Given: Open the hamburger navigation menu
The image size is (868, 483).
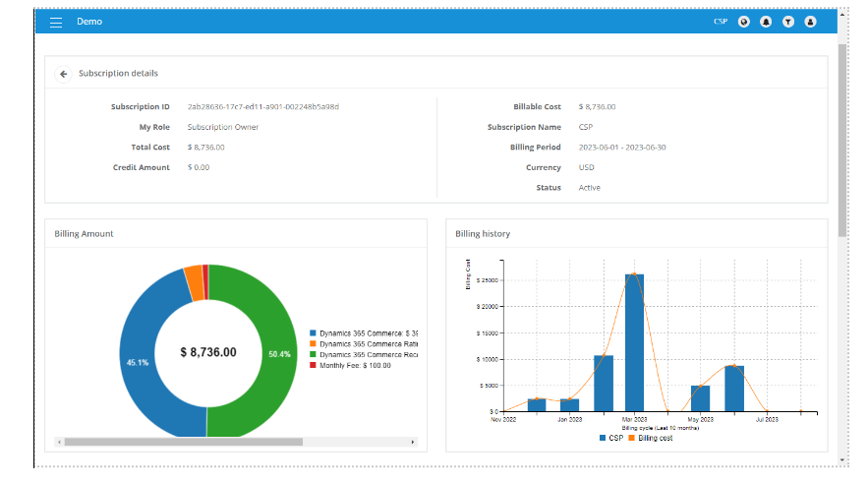Looking at the screenshot, I should pos(56,22).
